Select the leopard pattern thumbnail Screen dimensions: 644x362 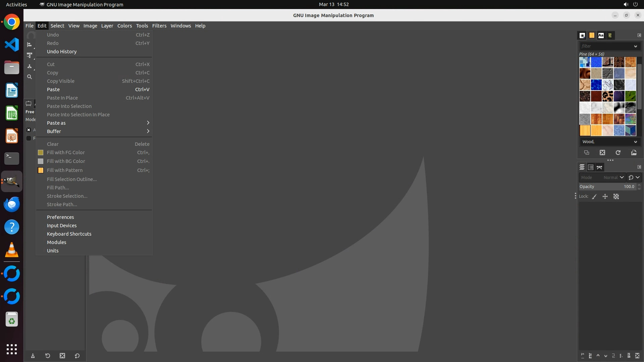pyautogui.click(x=607, y=96)
